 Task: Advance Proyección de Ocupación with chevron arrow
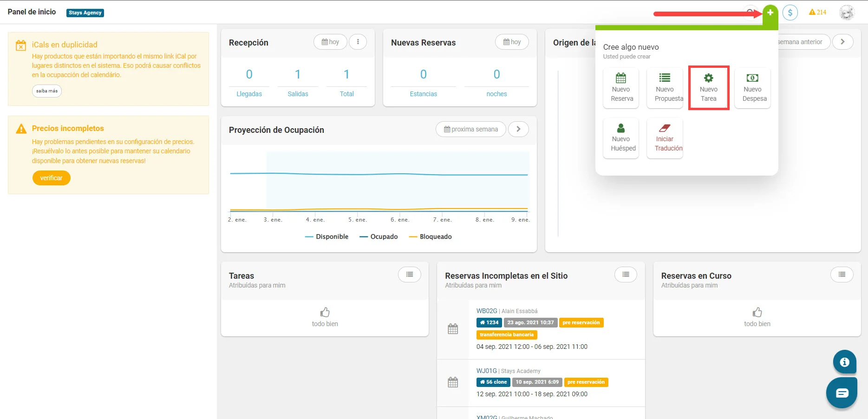click(x=518, y=129)
